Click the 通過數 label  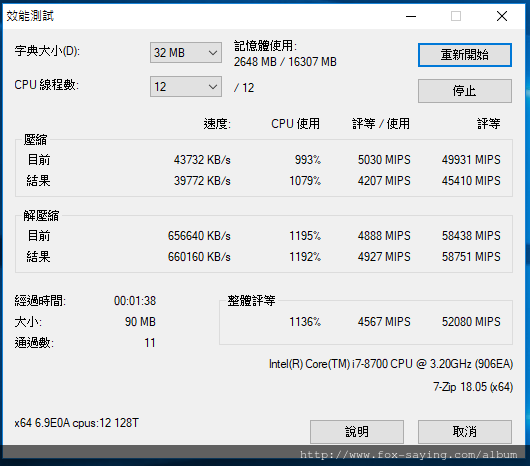34,343
